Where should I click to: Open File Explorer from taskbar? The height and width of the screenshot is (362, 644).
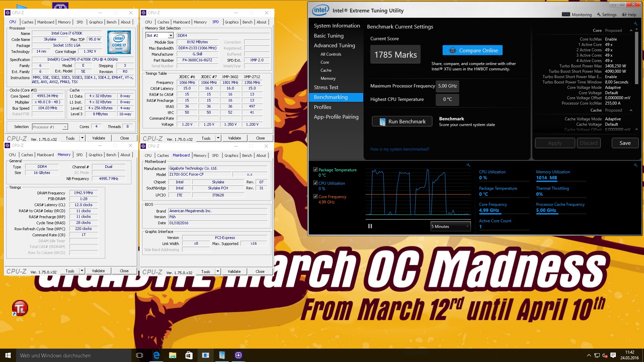tap(172, 355)
